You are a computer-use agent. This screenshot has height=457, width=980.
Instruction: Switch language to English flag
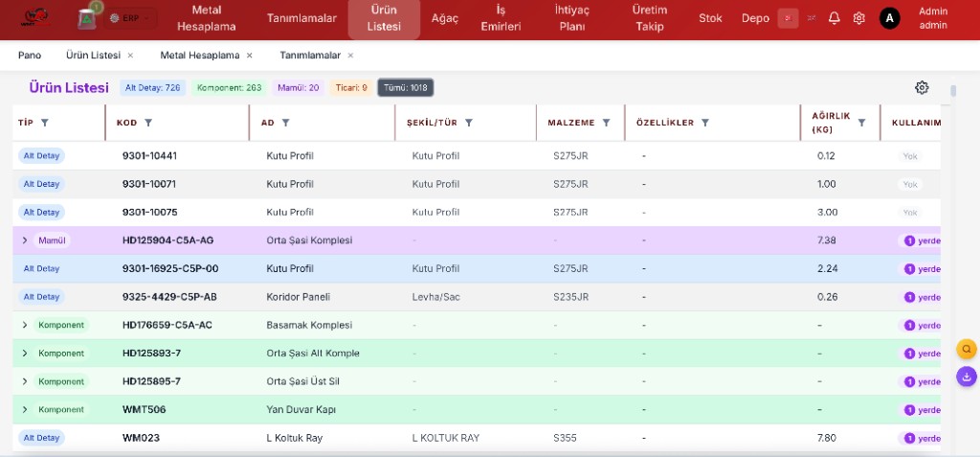coord(812,18)
